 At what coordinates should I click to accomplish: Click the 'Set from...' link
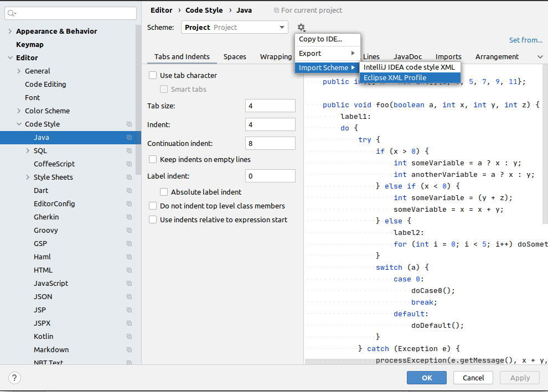point(526,40)
